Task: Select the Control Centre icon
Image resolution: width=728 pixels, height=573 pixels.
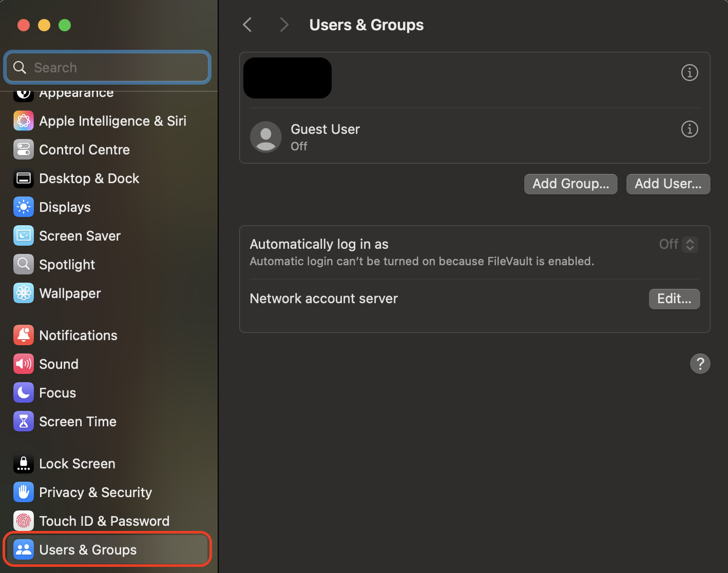Action: pos(23,149)
